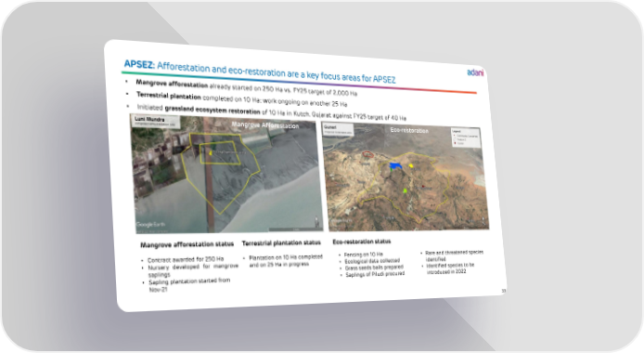This screenshot has height=353, width=644.
Task: Click the Eco-restoration map title
Action: coord(409,130)
